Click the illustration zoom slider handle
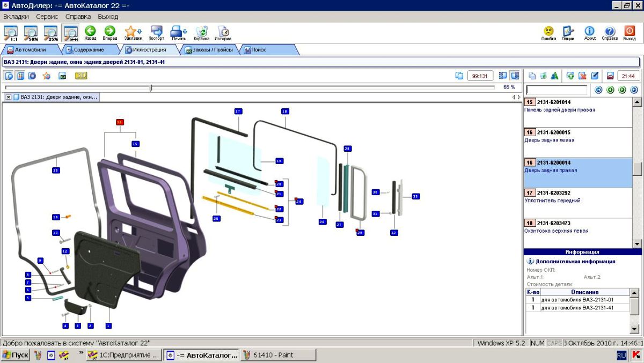 pyautogui.click(x=151, y=87)
